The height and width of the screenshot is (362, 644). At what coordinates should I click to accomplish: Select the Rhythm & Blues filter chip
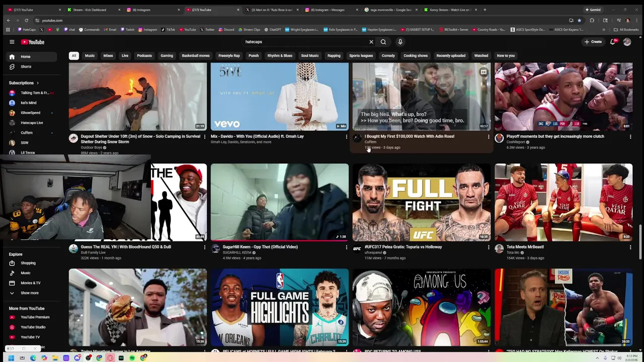pos(280,56)
